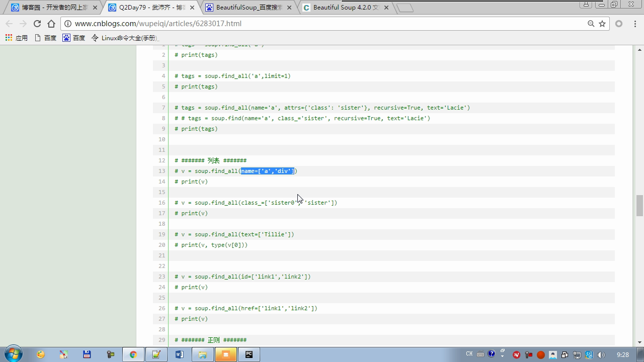This screenshot has width=644, height=362.
Task: Open Word from the taskbar
Action: pos(179,354)
